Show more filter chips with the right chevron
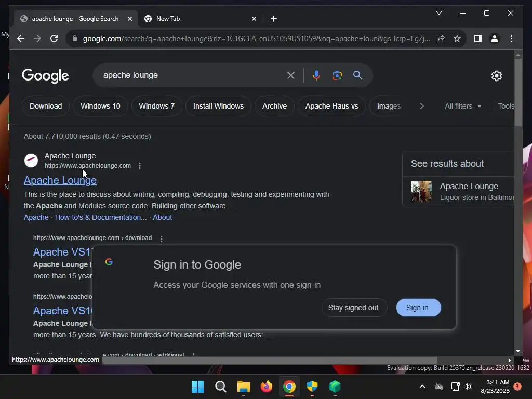 (422, 106)
